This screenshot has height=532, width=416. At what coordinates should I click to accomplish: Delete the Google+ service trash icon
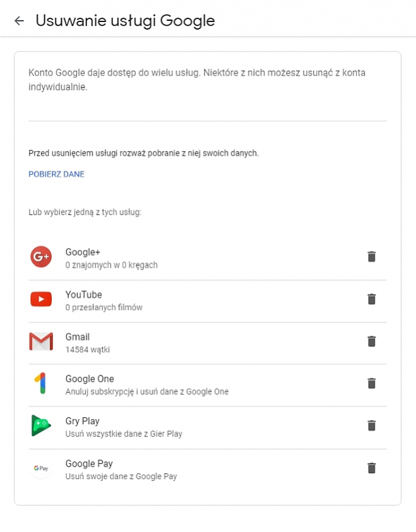click(x=372, y=257)
